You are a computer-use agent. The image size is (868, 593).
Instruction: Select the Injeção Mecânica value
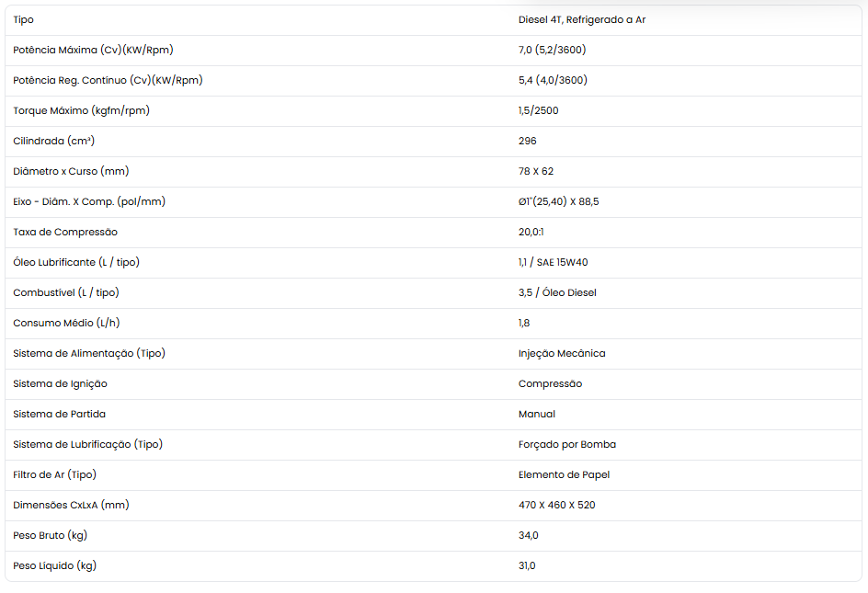pyautogui.click(x=562, y=353)
